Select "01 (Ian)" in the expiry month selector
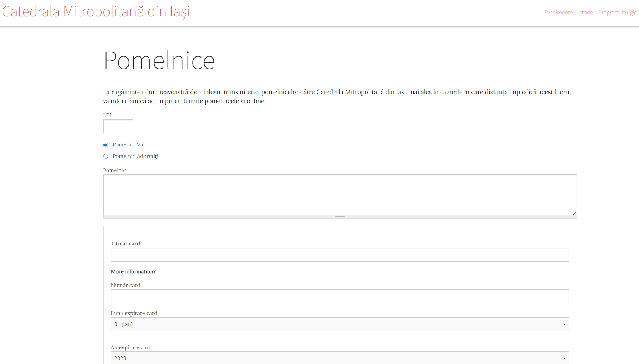Viewport: 639px width, 364px height. click(x=340, y=324)
